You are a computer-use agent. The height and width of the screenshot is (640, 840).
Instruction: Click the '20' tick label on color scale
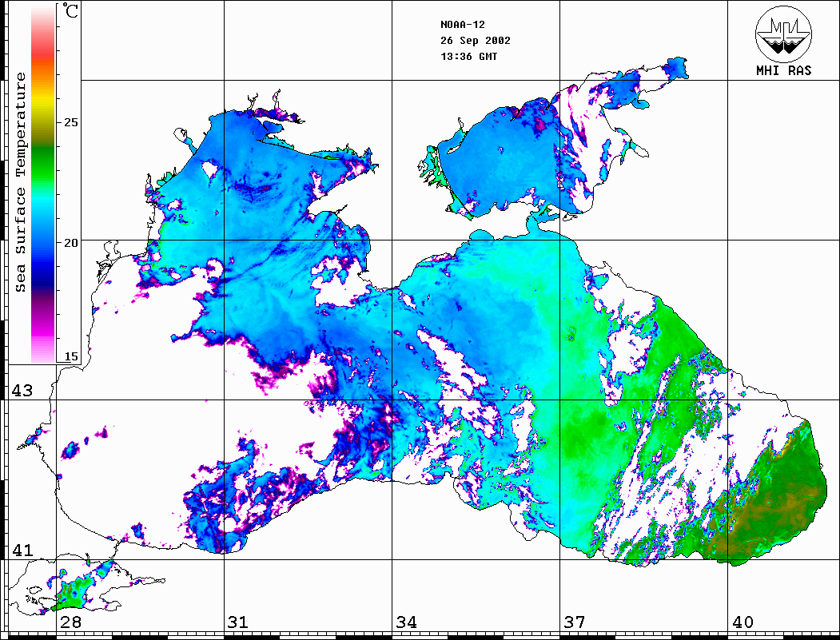click(70, 243)
